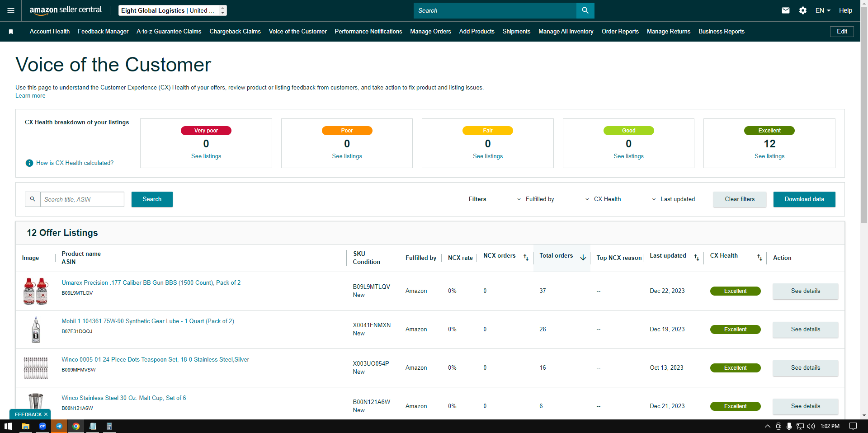This screenshot has width=868, height=433.
Task: Open the Windows notification center
Action: click(x=853, y=426)
